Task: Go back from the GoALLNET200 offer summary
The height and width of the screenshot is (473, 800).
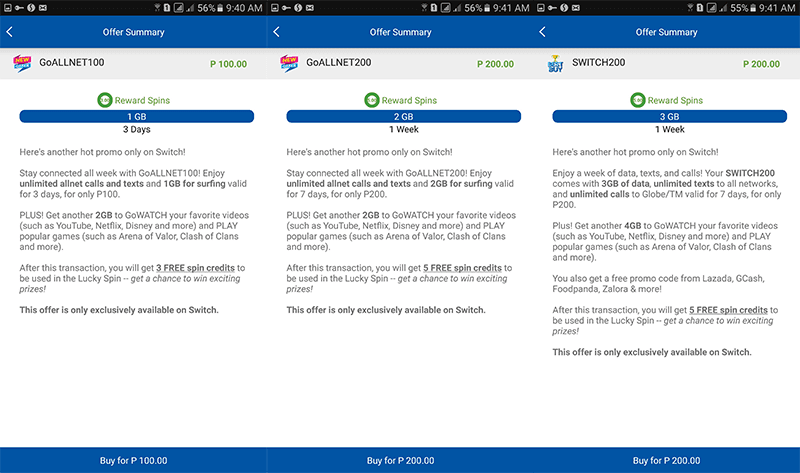Action: 277,32
